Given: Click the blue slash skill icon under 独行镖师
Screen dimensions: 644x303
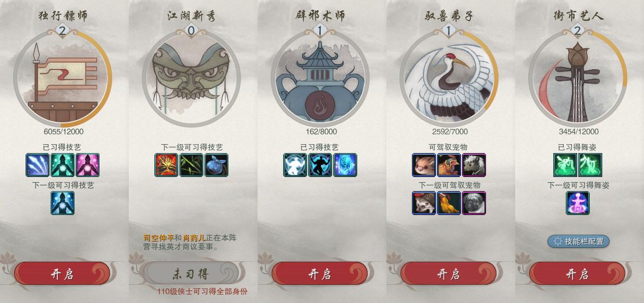Looking at the screenshot, I should (38, 165).
